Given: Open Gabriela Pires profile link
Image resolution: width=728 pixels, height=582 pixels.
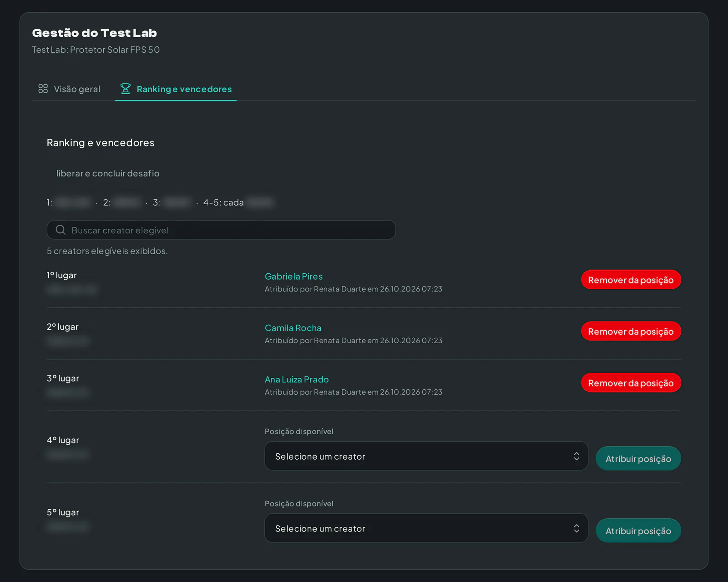Looking at the screenshot, I should click(294, 276).
